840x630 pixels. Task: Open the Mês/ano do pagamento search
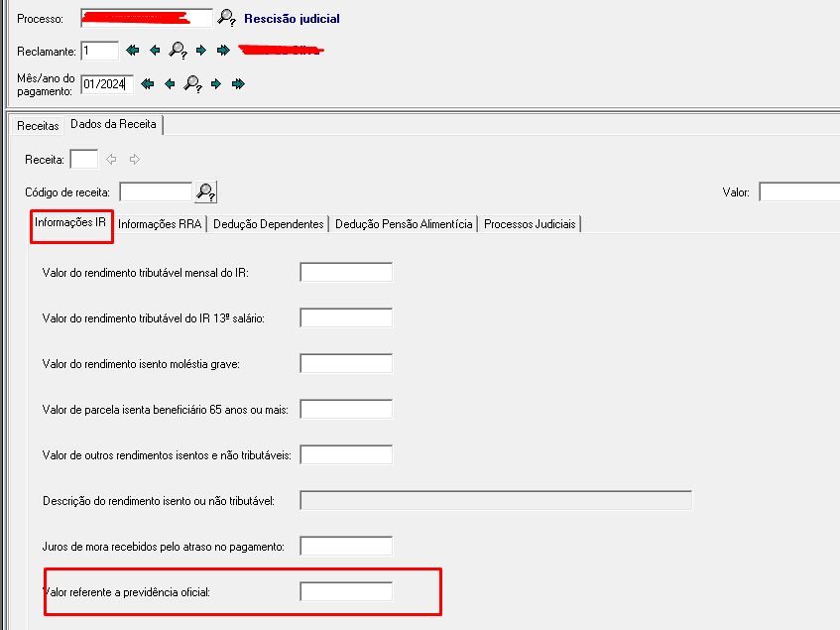193,84
